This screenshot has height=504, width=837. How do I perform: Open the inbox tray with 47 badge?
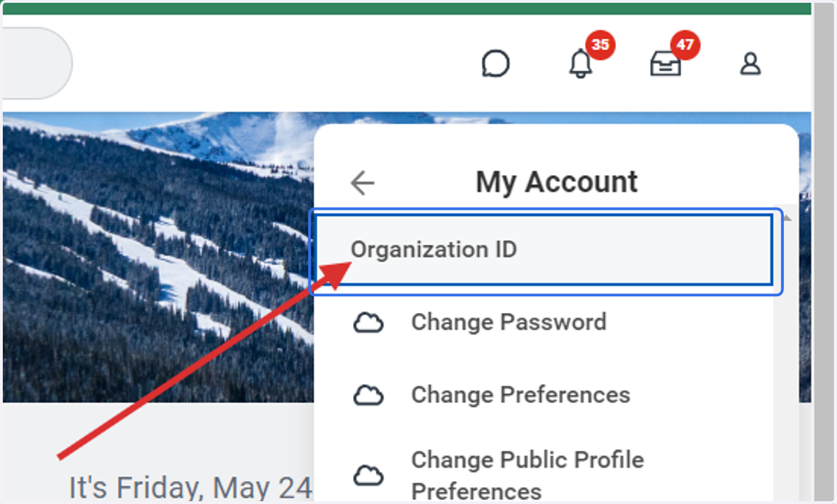(665, 65)
